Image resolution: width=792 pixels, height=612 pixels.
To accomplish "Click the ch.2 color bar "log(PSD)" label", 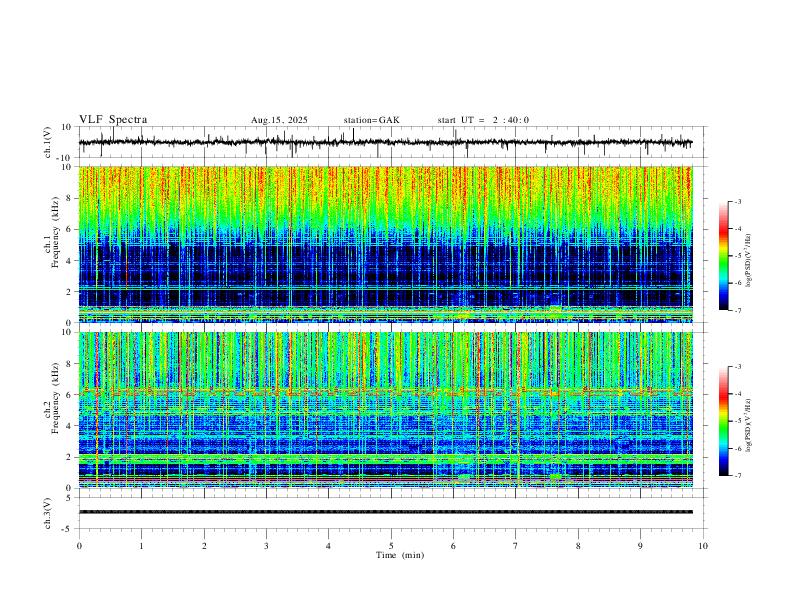I will click(748, 426).
